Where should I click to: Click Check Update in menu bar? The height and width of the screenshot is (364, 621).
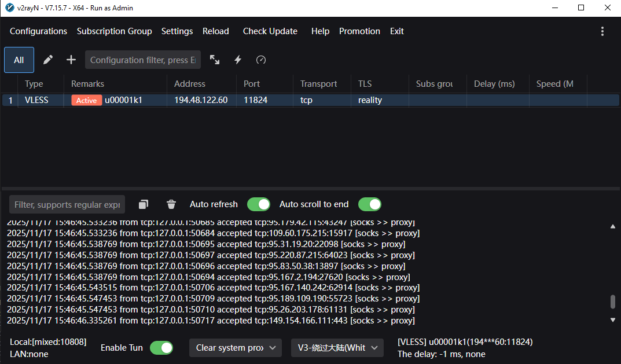point(270,31)
